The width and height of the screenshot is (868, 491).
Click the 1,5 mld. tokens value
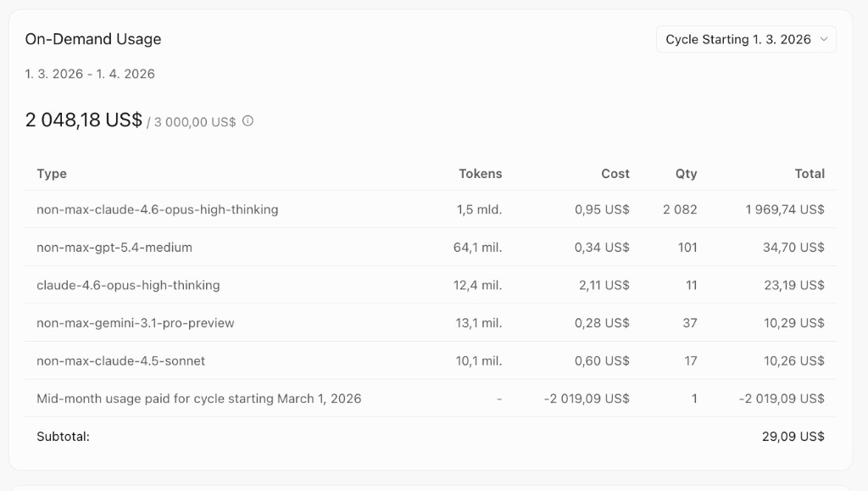pyautogui.click(x=479, y=209)
